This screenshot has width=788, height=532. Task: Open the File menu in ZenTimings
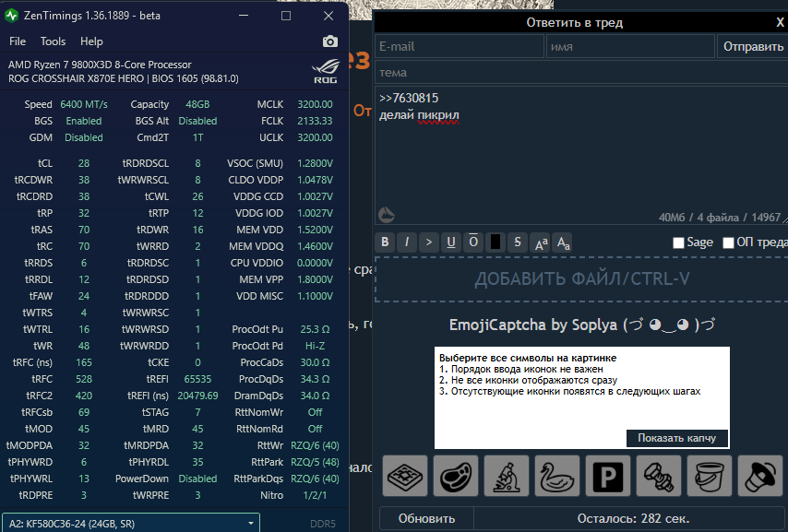18,41
